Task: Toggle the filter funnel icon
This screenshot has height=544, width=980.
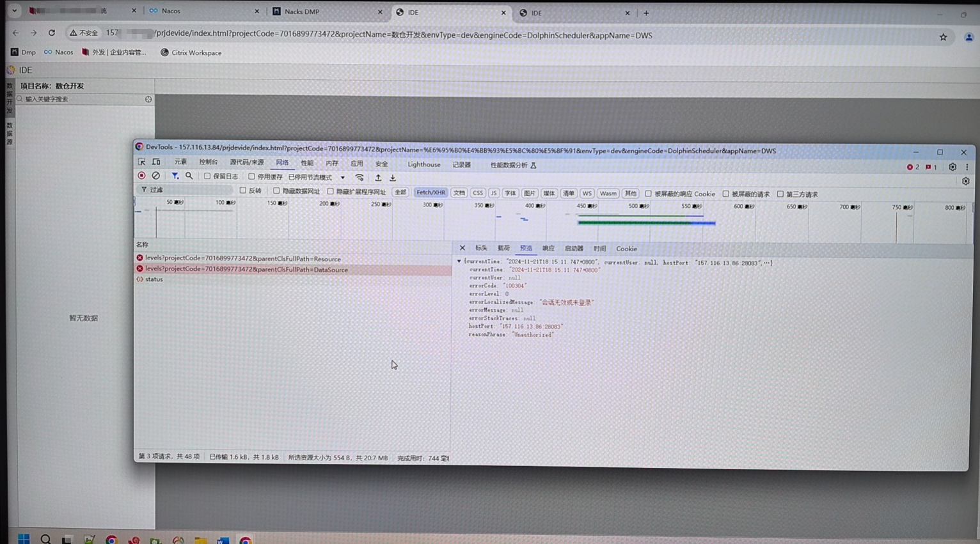Action: [175, 176]
